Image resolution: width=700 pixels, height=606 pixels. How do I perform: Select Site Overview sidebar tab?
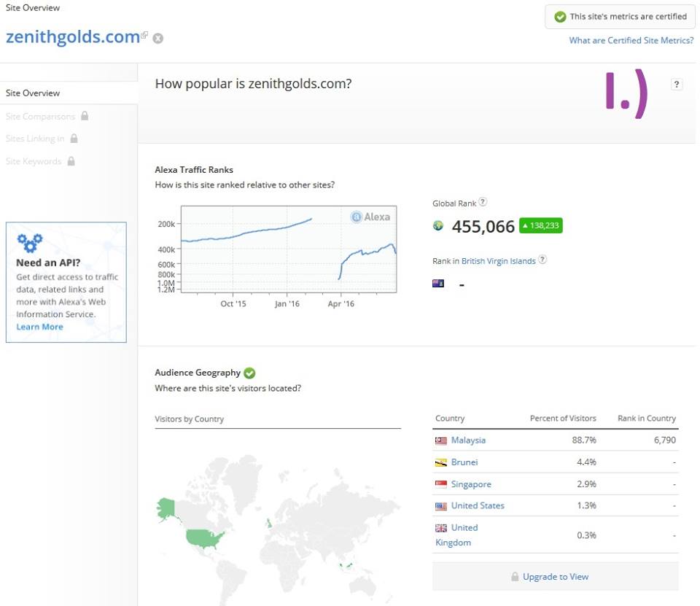[69, 93]
